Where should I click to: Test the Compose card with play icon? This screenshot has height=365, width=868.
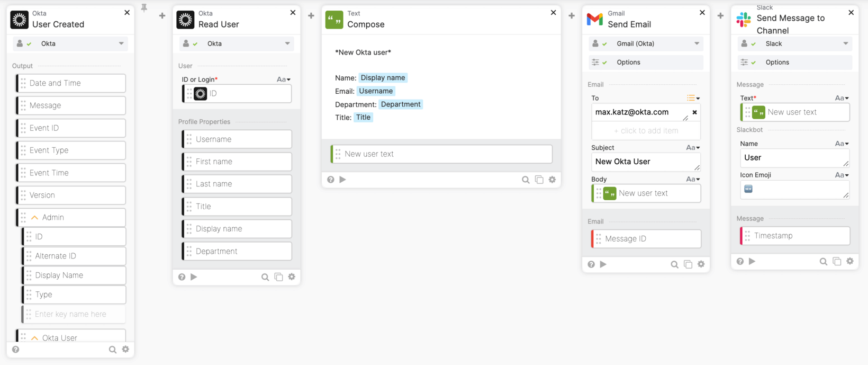(343, 180)
